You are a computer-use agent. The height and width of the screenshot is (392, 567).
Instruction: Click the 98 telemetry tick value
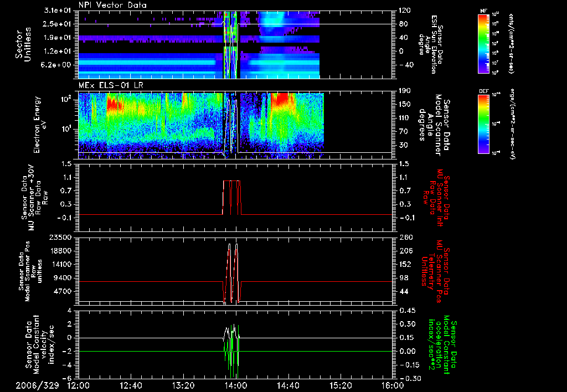coord(403,278)
